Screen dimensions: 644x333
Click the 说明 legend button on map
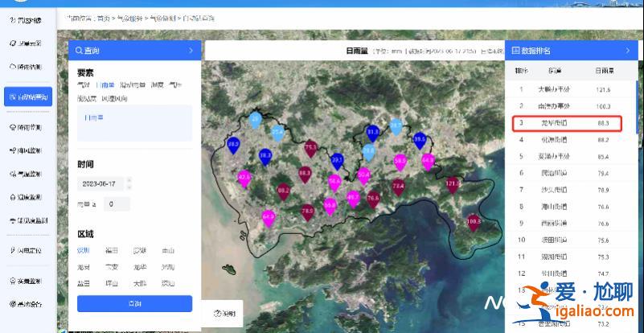(226, 313)
